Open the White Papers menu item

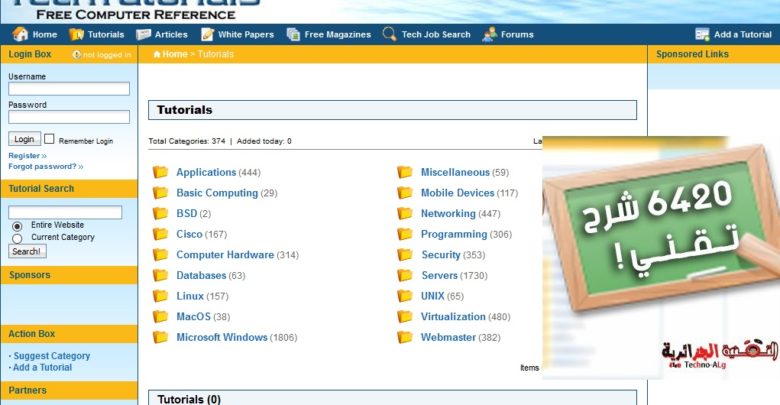pos(245,34)
